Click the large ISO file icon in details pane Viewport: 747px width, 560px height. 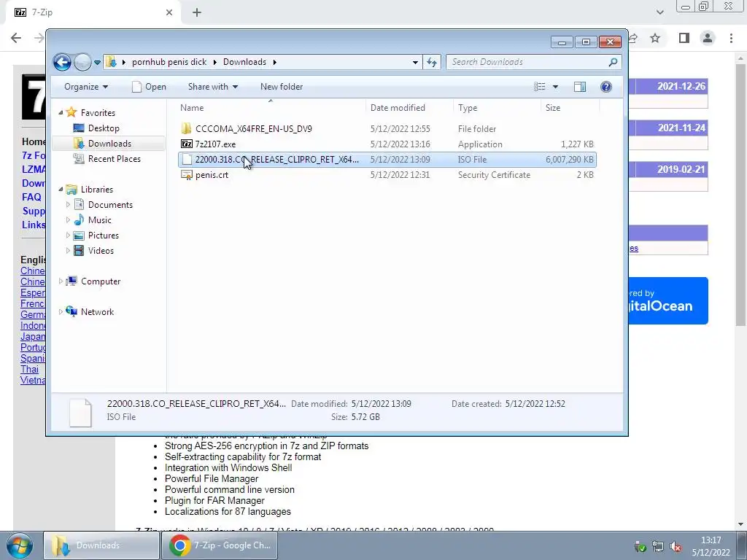(x=80, y=413)
